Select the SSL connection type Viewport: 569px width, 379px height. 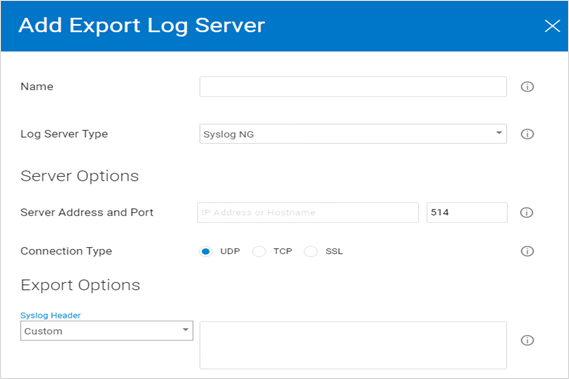311,251
